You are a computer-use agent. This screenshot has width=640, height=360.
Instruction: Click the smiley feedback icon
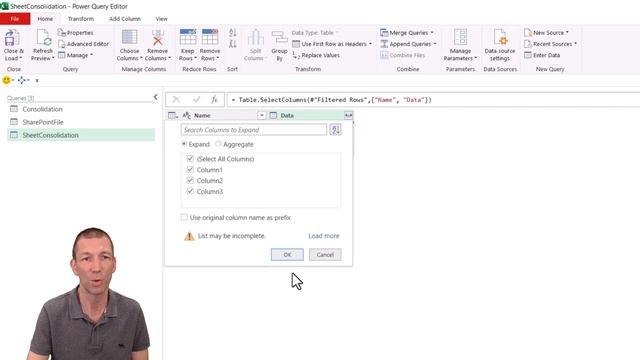[x=6, y=80]
